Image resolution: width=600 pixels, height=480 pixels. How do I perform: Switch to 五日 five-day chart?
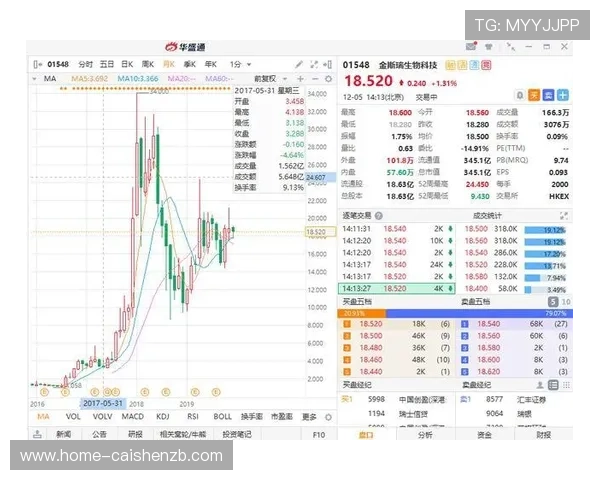point(107,64)
